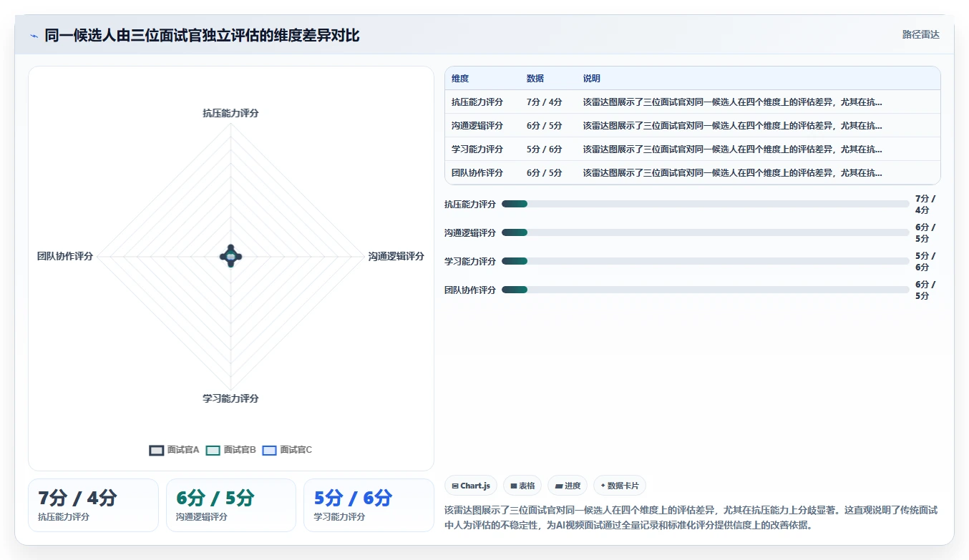Click the 团队协作评分 progress bar

(706, 290)
